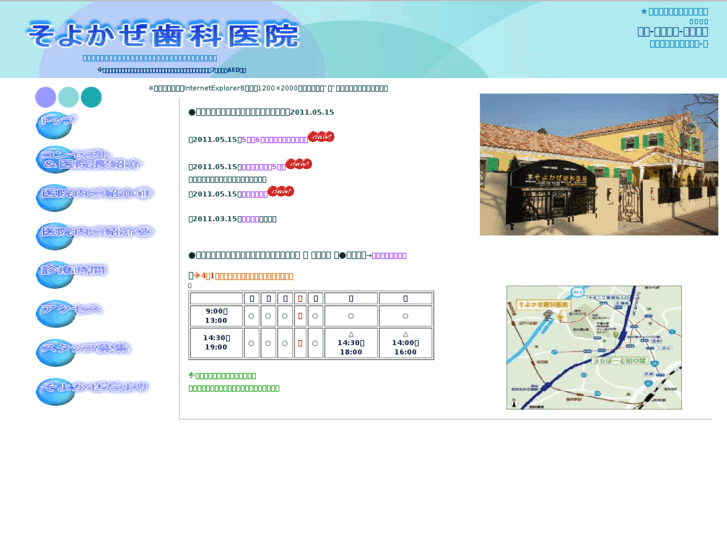Open the 2011.03.15 news link
The width and height of the screenshot is (727, 545).
click(x=250, y=219)
